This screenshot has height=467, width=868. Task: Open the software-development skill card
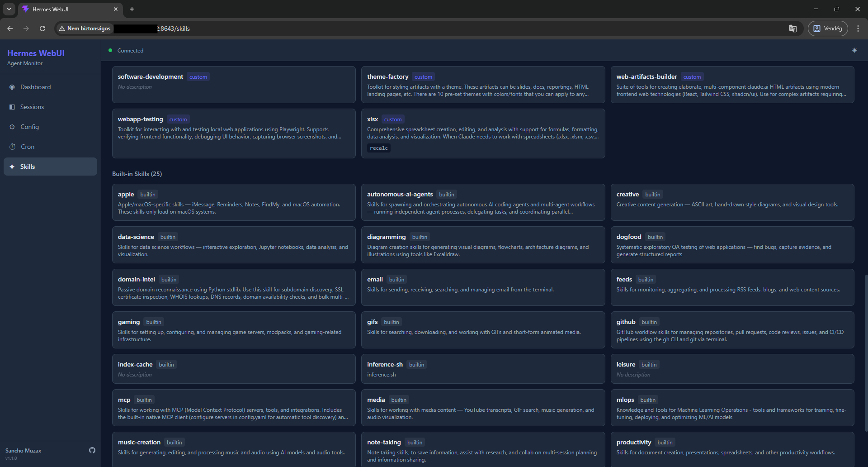pos(234,85)
